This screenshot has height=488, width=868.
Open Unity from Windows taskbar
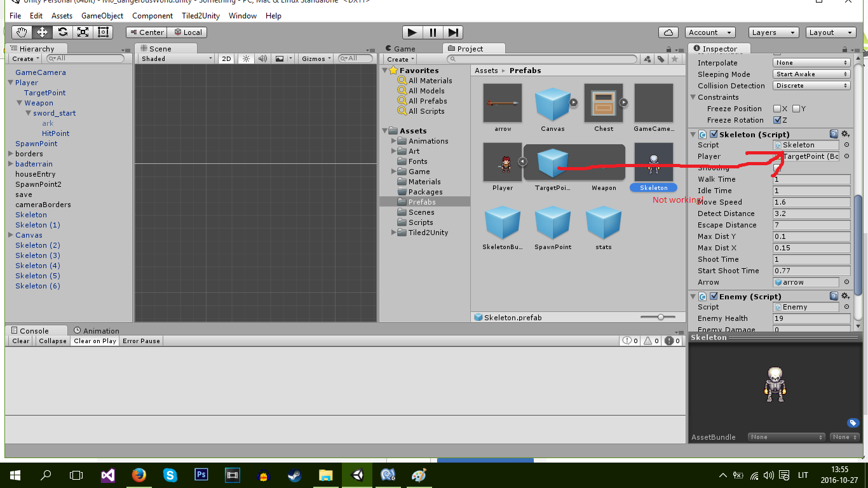coord(358,475)
